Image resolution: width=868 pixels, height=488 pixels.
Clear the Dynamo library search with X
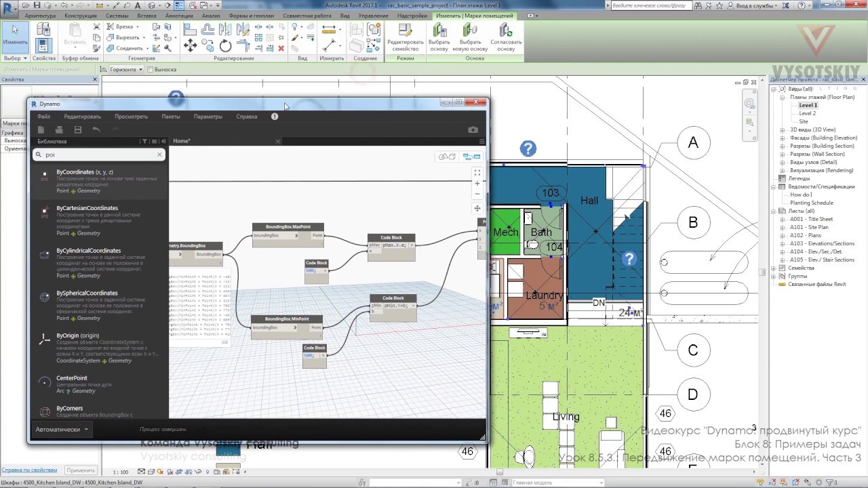click(x=160, y=155)
